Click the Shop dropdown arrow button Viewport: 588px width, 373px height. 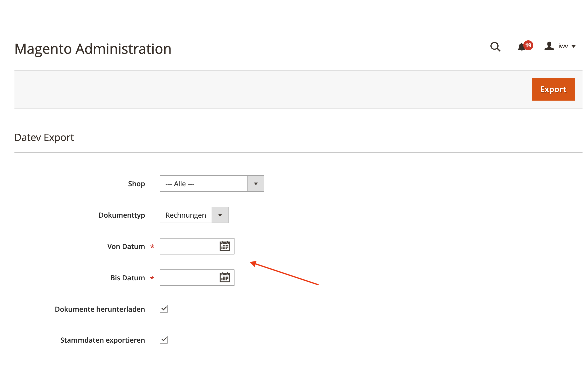point(256,184)
